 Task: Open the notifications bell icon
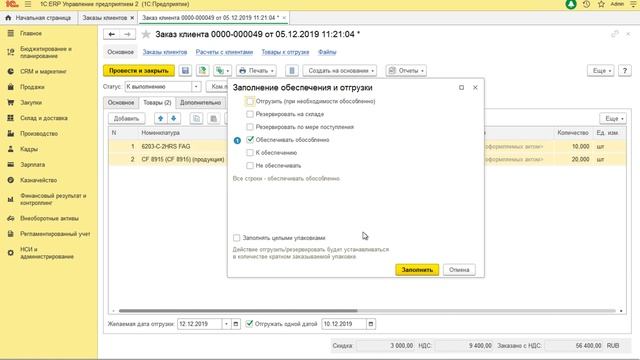coord(571,4)
